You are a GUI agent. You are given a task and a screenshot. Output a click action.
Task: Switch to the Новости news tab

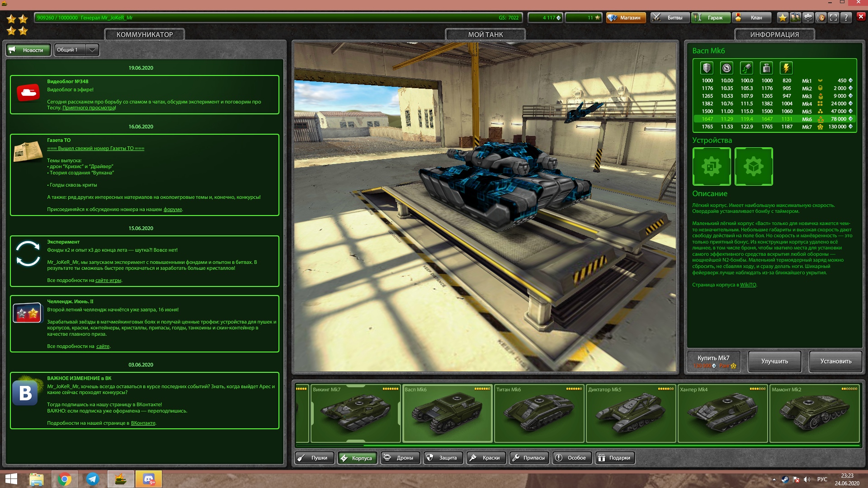(x=28, y=50)
